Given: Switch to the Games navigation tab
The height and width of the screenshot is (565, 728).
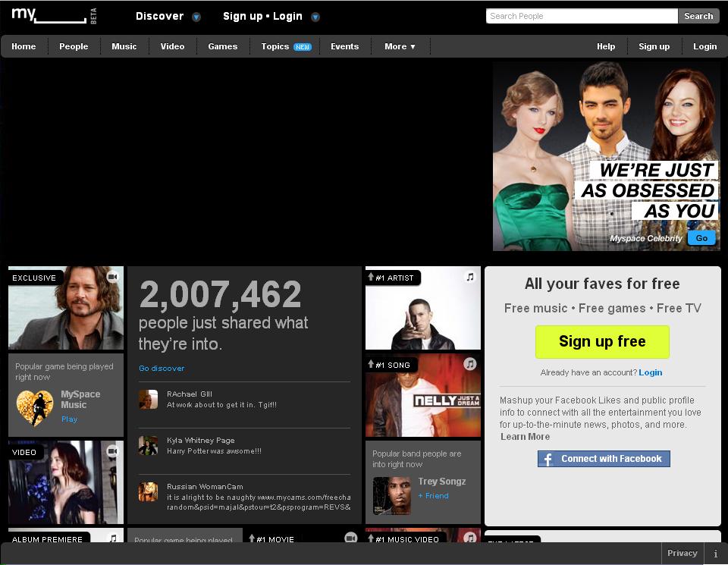Looking at the screenshot, I should 222,46.
